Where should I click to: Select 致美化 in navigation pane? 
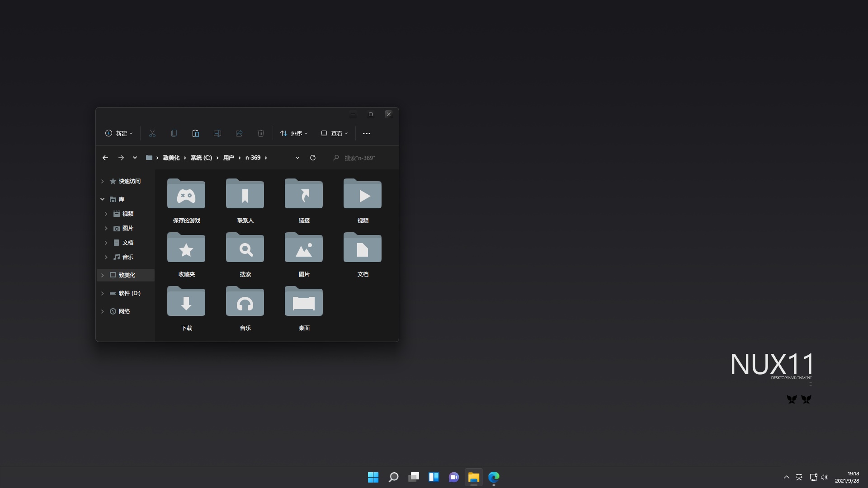click(126, 275)
